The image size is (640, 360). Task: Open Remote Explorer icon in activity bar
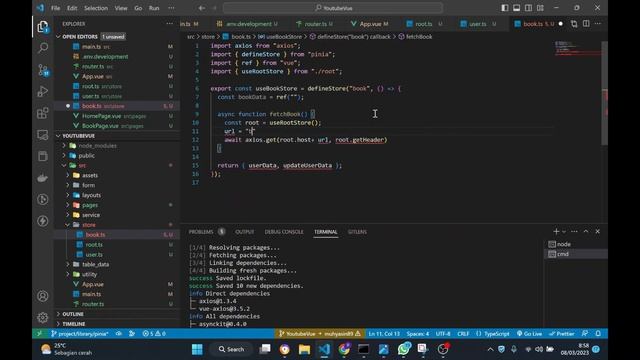[43, 135]
